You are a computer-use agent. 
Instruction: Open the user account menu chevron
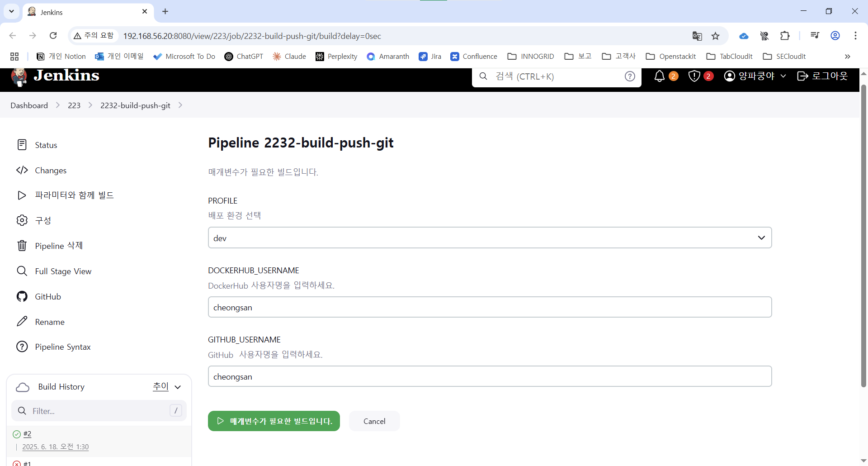783,76
